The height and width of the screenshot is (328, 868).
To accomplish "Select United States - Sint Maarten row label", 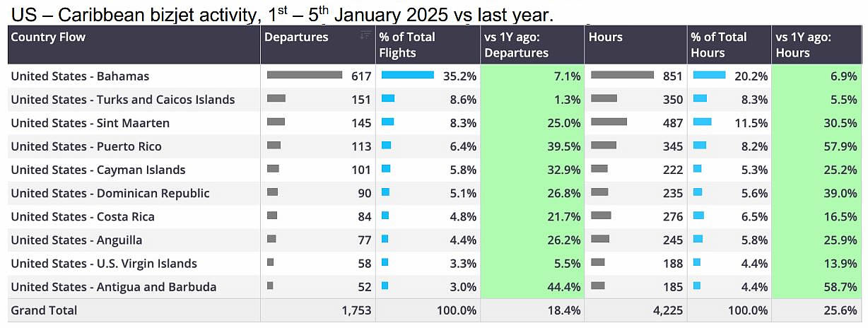I will click(90, 123).
